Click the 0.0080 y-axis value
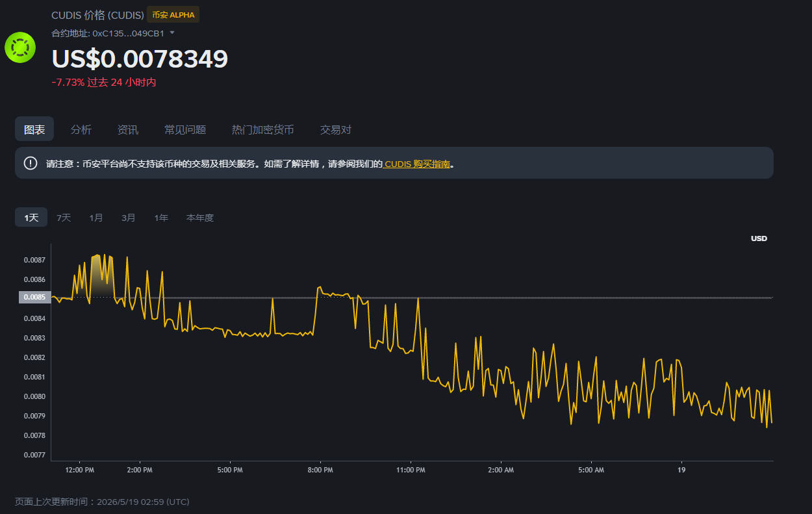The image size is (812, 514). click(34, 396)
